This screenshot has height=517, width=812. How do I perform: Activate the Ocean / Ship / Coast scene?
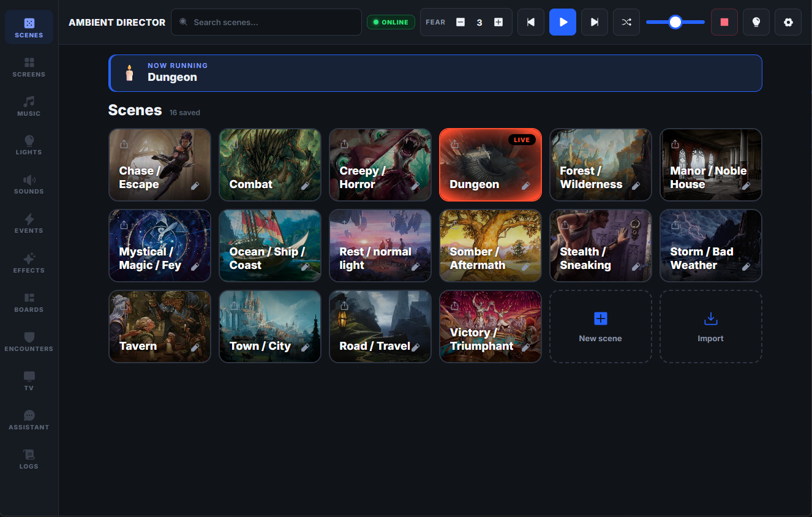[x=270, y=246]
